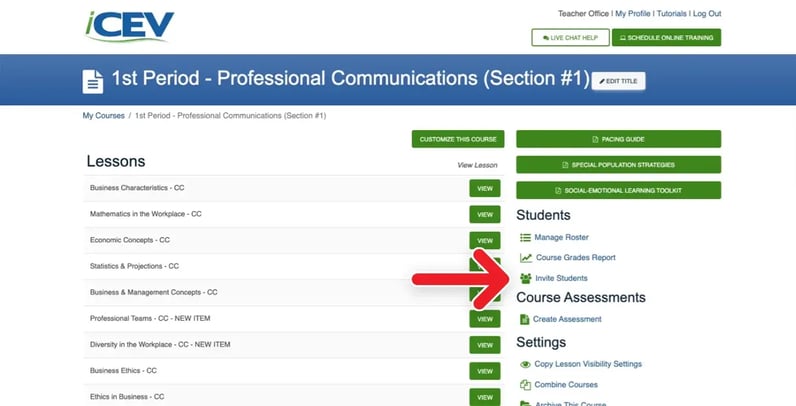Click the View Lesson column label

[477, 165]
